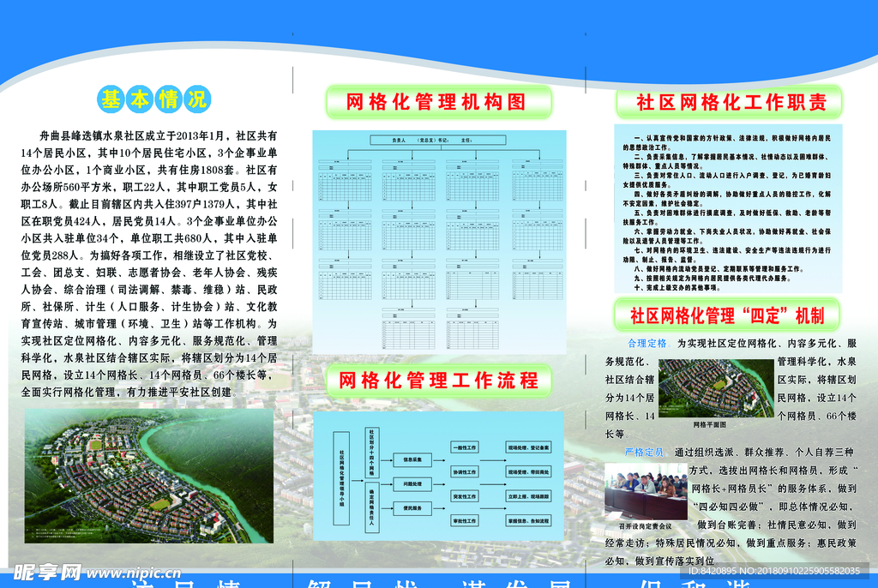Click the 网格化管理机构图 title banner
Viewport: 878px width, 588px height.
(x=439, y=102)
